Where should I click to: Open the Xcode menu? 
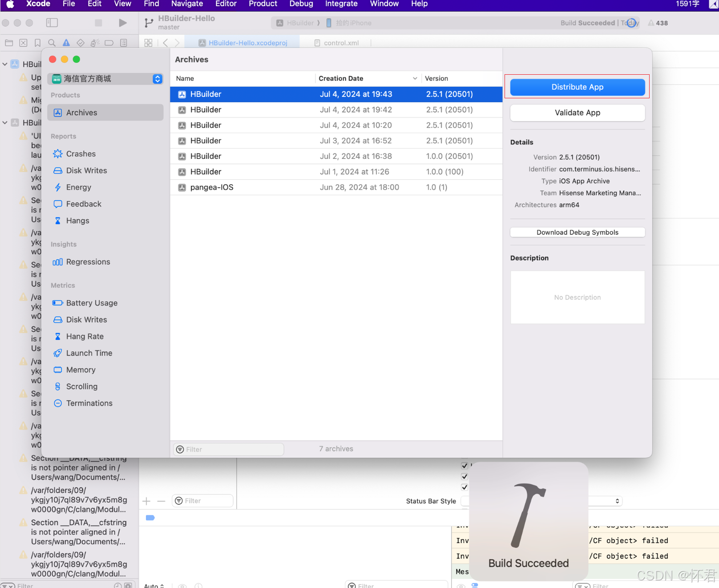[x=38, y=4]
